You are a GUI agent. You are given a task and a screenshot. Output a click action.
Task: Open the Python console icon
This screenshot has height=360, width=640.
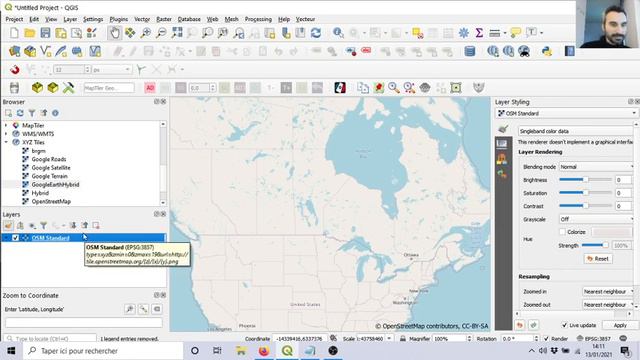(x=547, y=51)
